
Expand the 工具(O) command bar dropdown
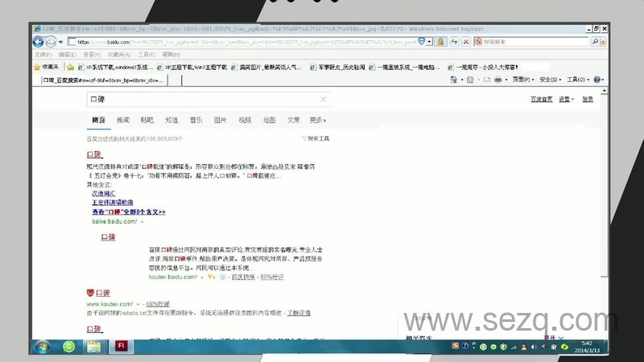[578, 80]
